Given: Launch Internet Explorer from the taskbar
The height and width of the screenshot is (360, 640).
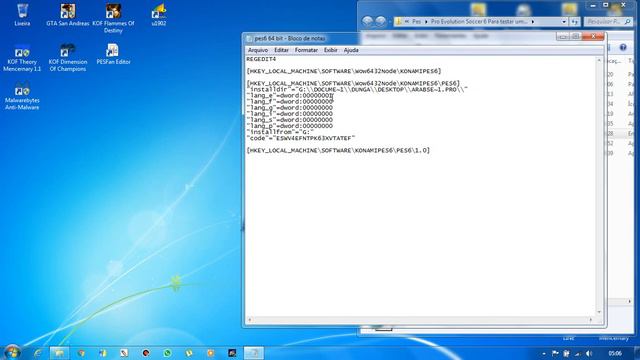Looking at the screenshot, I should (x=38, y=353).
